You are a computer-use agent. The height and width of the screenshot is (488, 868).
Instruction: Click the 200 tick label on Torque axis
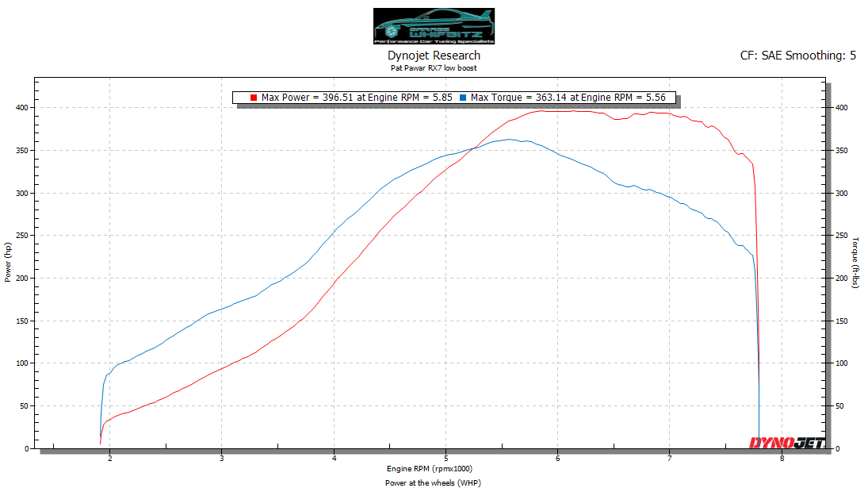(841, 279)
